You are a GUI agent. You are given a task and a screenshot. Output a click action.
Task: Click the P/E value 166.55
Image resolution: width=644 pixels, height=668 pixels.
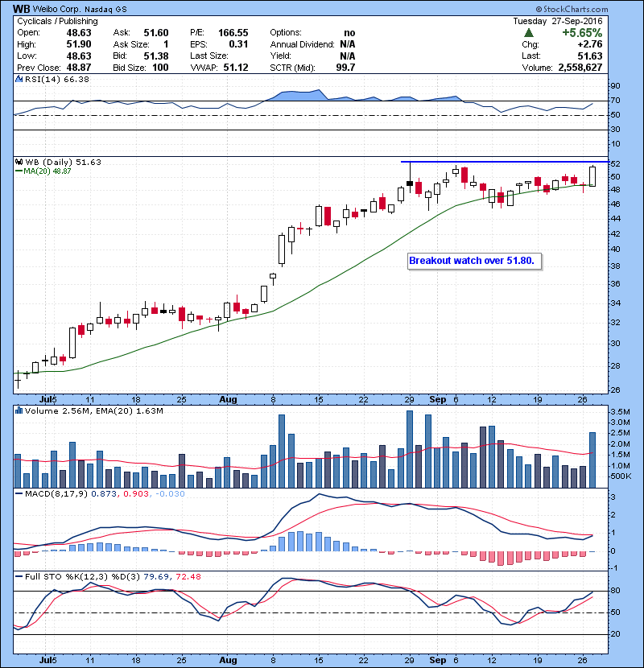(233, 33)
